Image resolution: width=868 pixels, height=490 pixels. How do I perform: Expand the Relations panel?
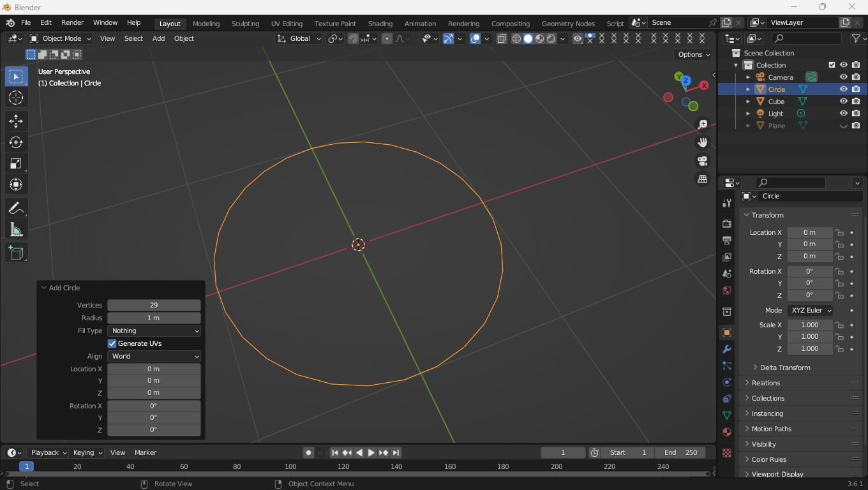(766, 383)
